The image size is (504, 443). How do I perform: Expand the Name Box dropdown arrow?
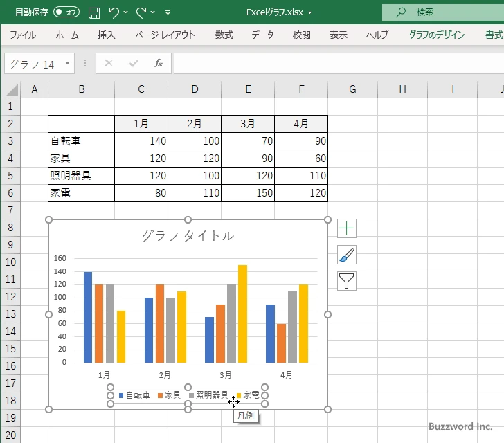coord(68,63)
